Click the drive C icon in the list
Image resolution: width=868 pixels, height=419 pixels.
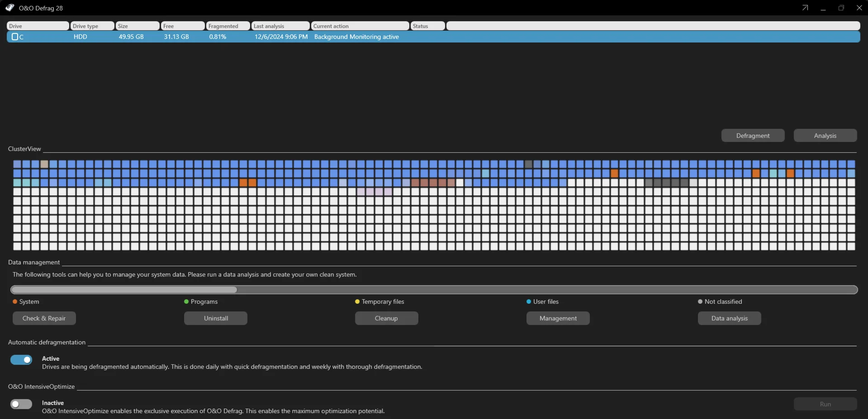pyautogui.click(x=15, y=37)
